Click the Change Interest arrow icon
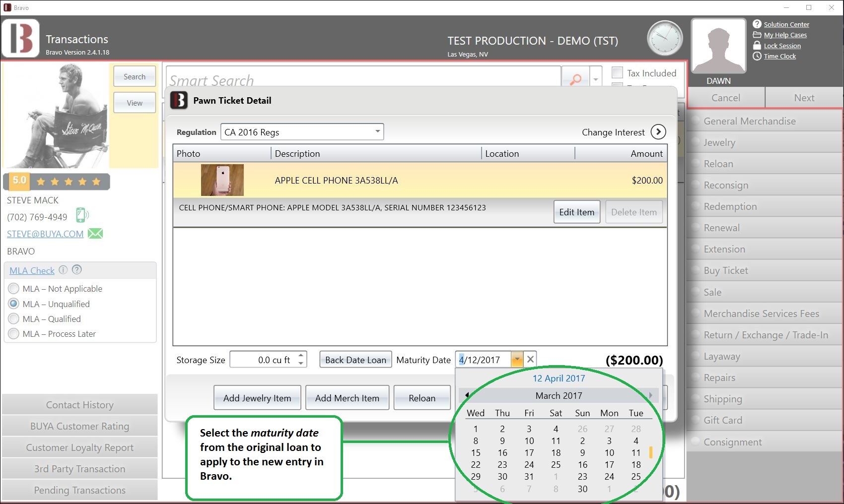This screenshot has width=844, height=504. (658, 132)
